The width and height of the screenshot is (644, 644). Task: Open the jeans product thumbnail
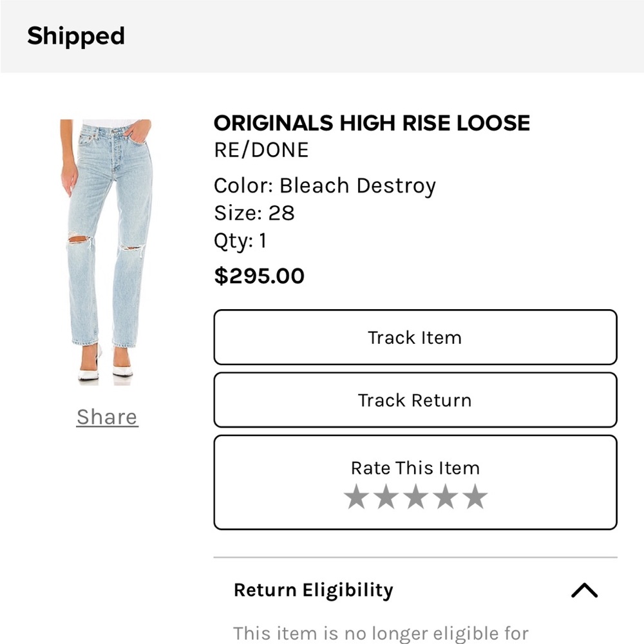(x=106, y=251)
